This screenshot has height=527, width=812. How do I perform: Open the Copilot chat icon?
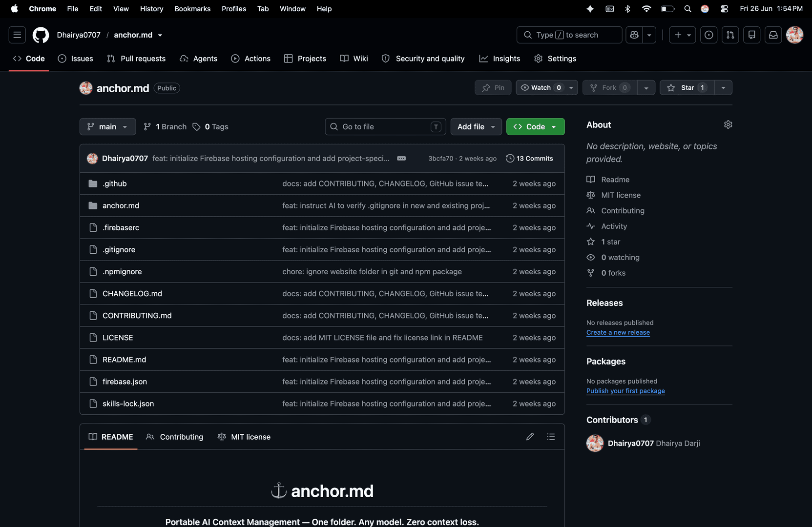(634, 35)
